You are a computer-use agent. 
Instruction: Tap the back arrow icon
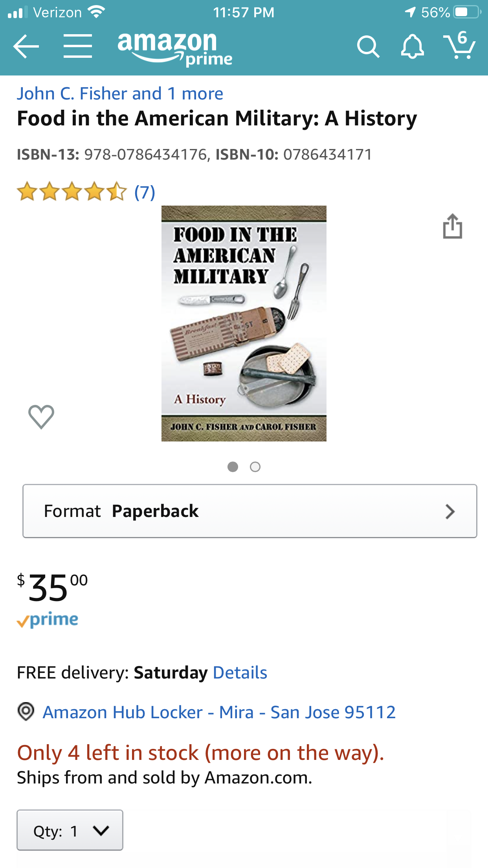(x=26, y=46)
